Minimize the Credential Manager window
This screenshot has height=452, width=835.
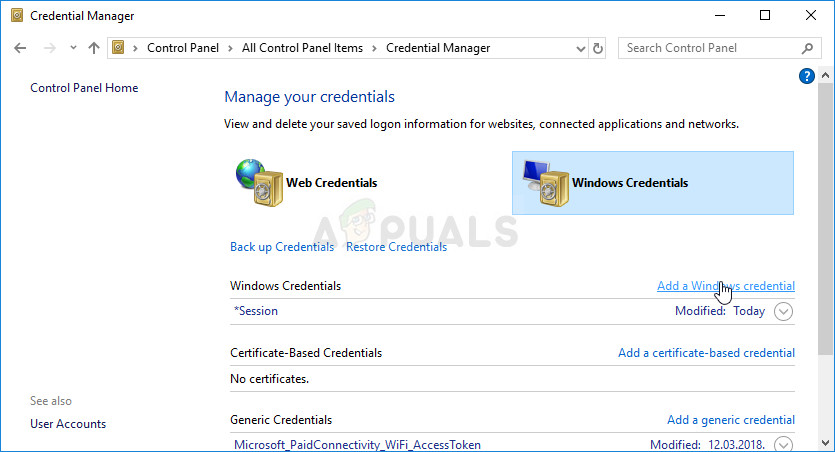point(720,15)
